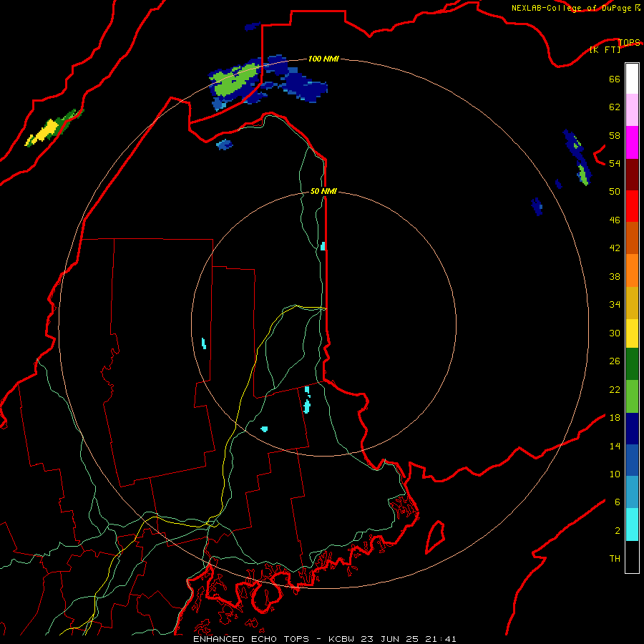Screen dimensions: 644x644
Task: Click the legend value 26
Action: point(615,361)
